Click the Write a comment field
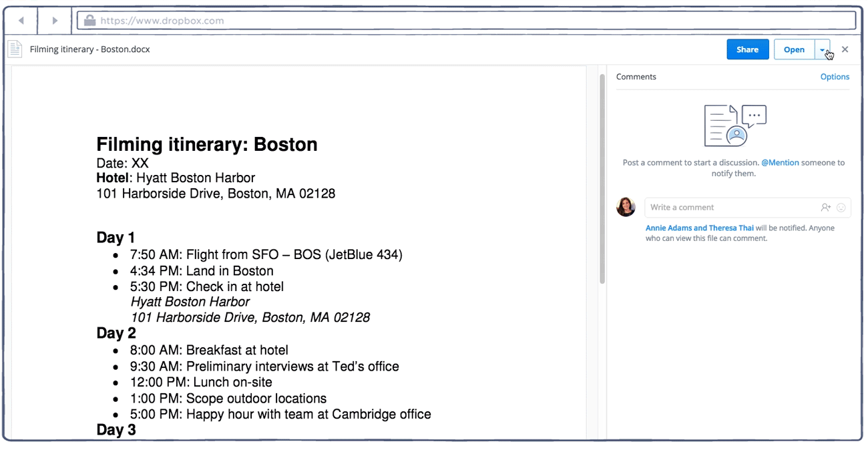 pos(747,208)
